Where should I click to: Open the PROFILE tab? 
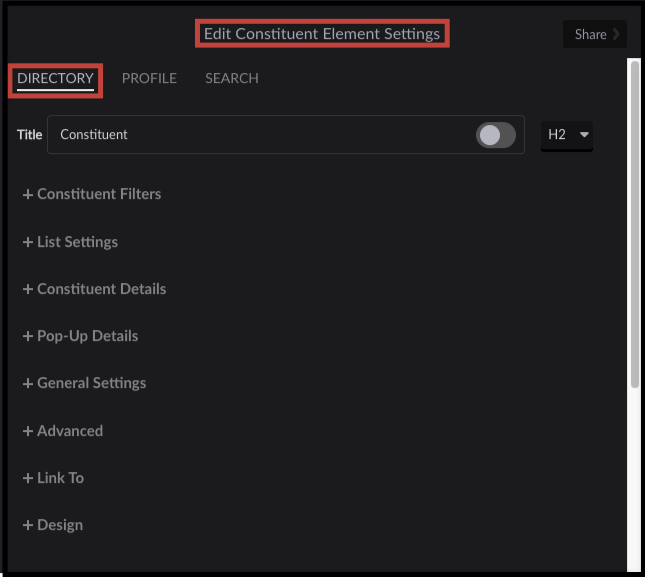tap(149, 78)
